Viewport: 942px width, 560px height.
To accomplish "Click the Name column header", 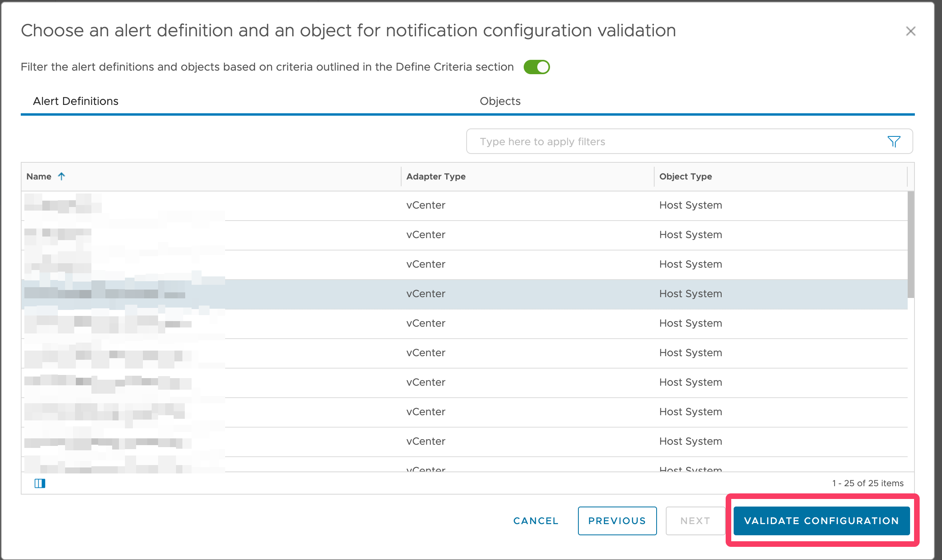I will [39, 176].
